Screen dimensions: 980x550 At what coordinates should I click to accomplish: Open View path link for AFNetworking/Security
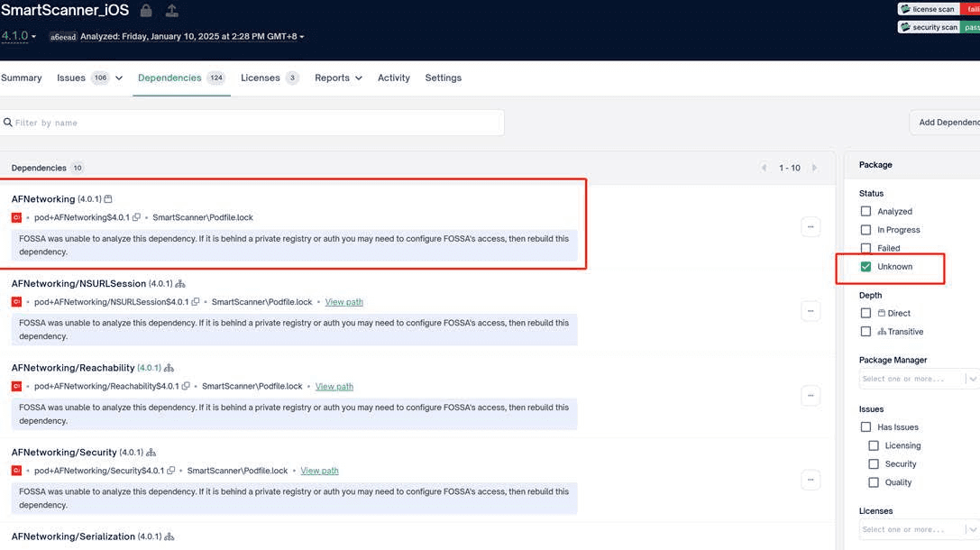pyautogui.click(x=319, y=471)
